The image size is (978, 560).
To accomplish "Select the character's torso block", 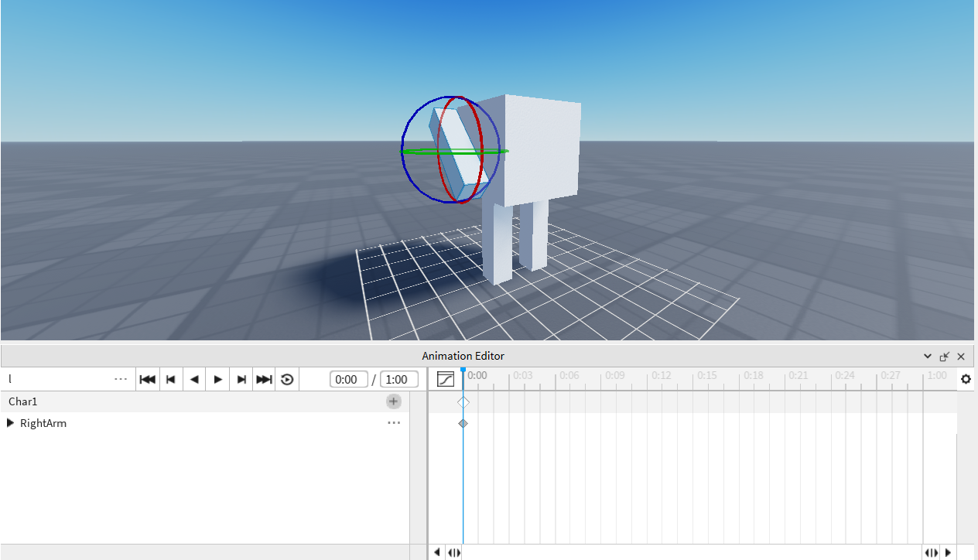I will tap(542, 151).
